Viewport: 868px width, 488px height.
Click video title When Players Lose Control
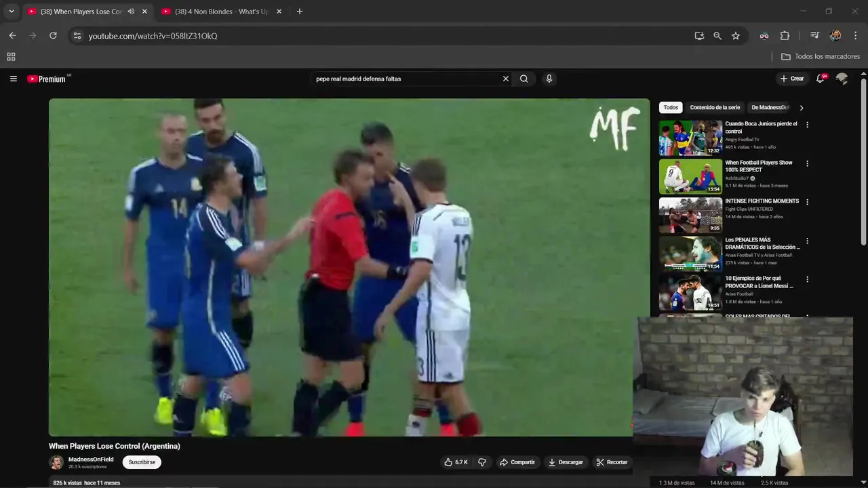(x=115, y=446)
